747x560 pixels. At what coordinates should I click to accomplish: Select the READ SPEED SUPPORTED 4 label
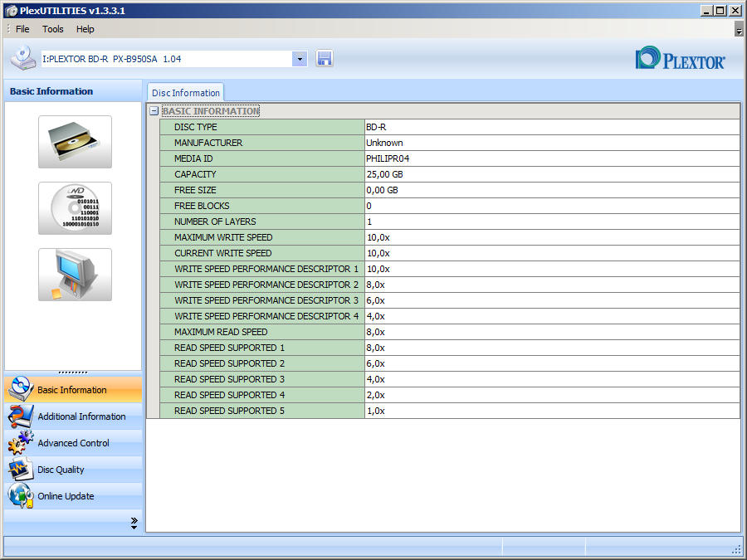tap(229, 395)
